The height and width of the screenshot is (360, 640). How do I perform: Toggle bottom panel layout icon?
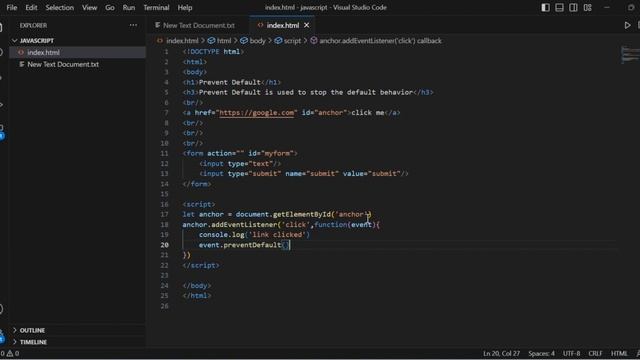[x=559, y=7]
